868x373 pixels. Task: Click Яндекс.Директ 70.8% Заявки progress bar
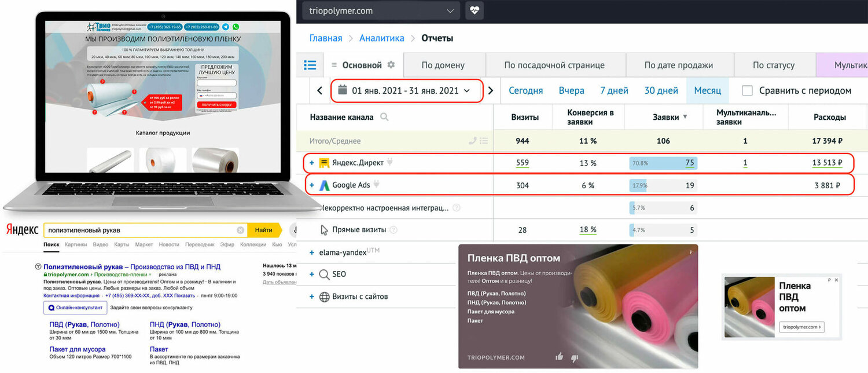click(x=663, y=163)
